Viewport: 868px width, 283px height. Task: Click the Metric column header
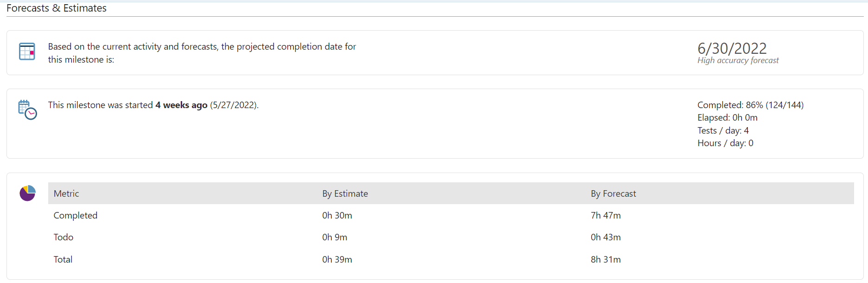(x=66, y=194)
